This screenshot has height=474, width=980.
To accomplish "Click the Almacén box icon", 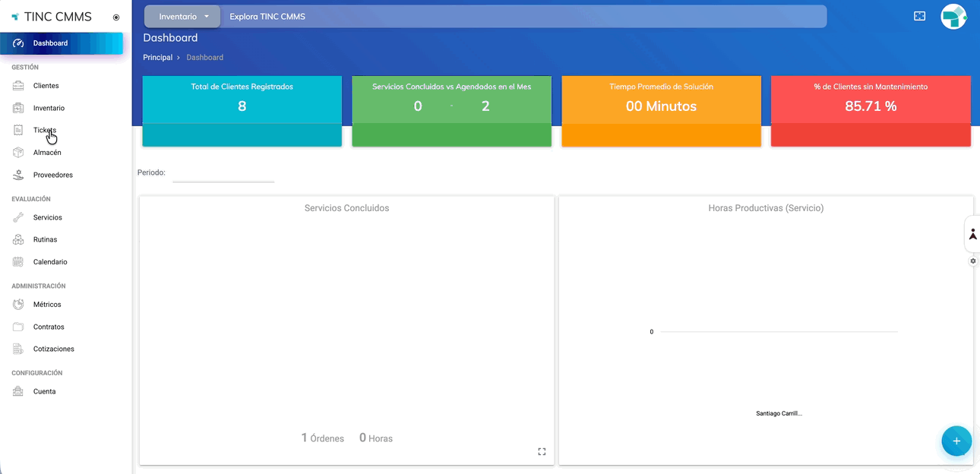I will [18, 153].
